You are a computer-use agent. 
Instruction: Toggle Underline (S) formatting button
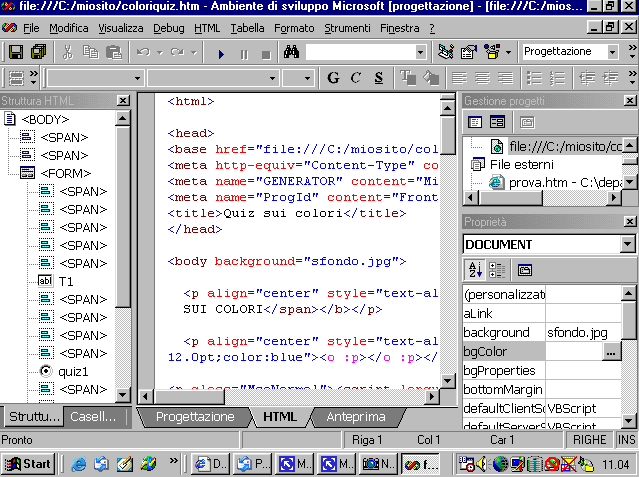(x=379, y=78)
